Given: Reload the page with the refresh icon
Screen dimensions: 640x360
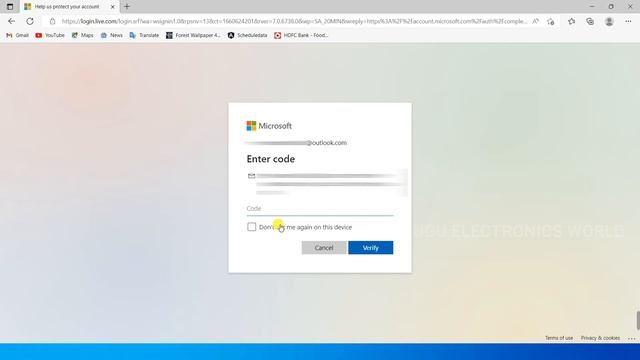Looking at the screenshot, I should pyautogui.click(x=30, y=21).
